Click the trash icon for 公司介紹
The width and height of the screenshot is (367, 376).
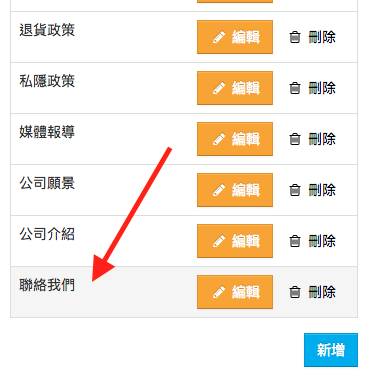pos(295,241)
